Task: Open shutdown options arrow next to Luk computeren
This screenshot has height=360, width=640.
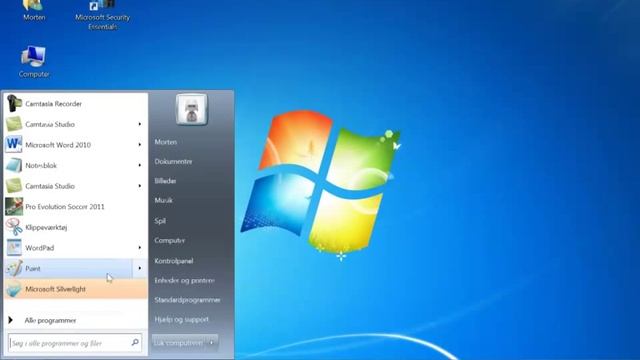Action: click(212, 342)
